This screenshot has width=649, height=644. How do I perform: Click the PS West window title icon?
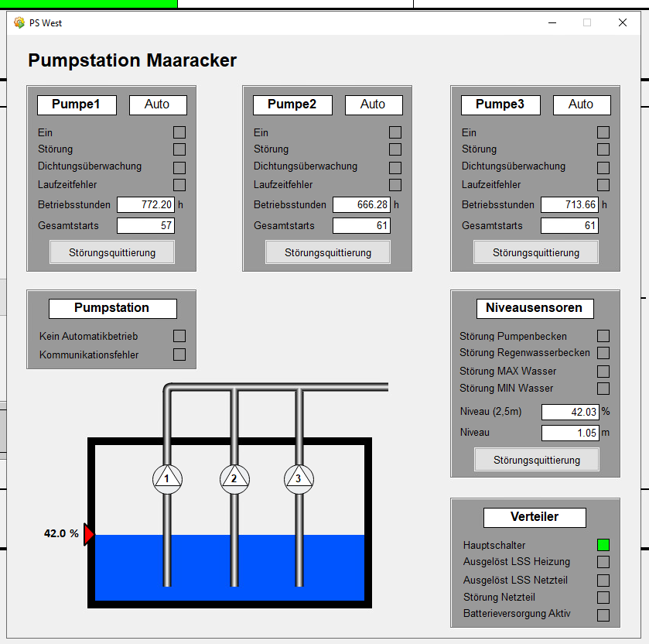pyautogui.click(x=19, y=22)
